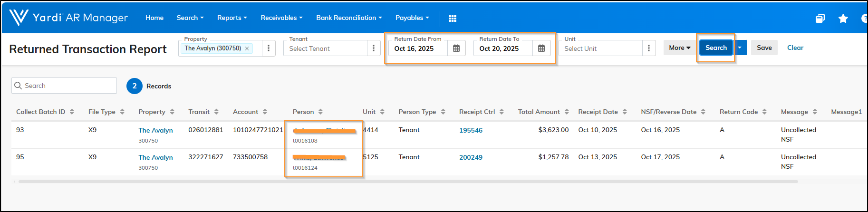Image resolution: width=868 pixels, height=212 pixels.
Task: Open Return Date From calendar picker
Action: coord(456,48)
